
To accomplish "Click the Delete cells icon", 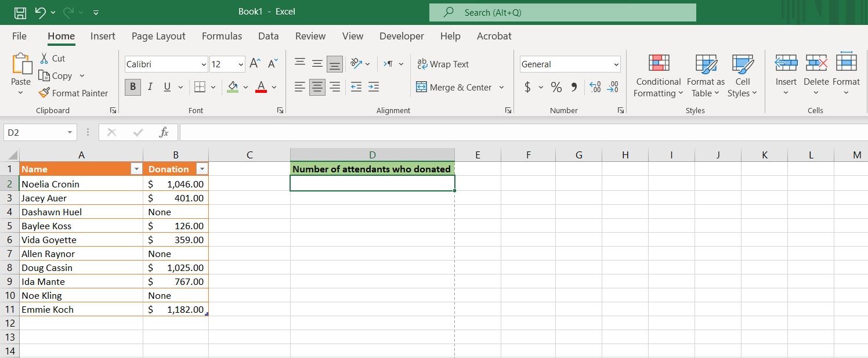I will pos(816,63).
